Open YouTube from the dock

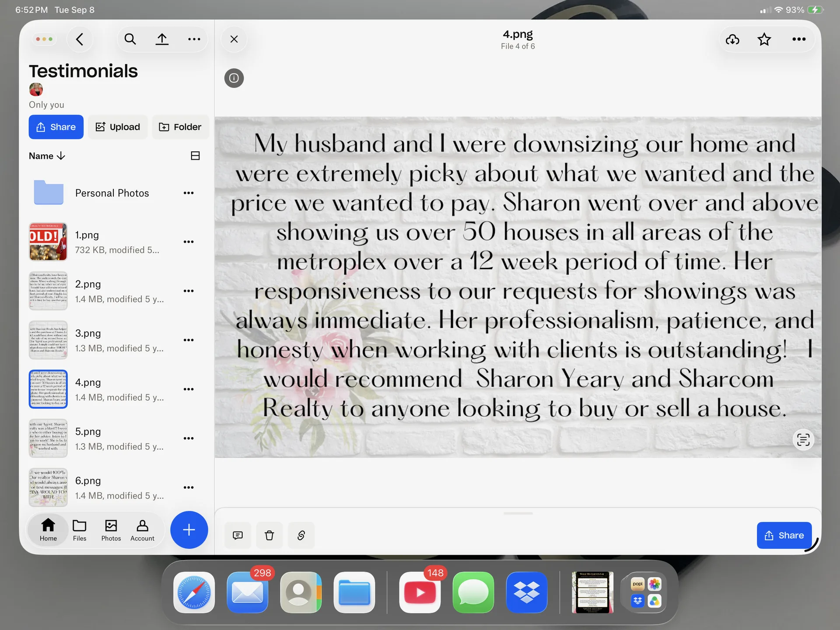tap(420, 592)
